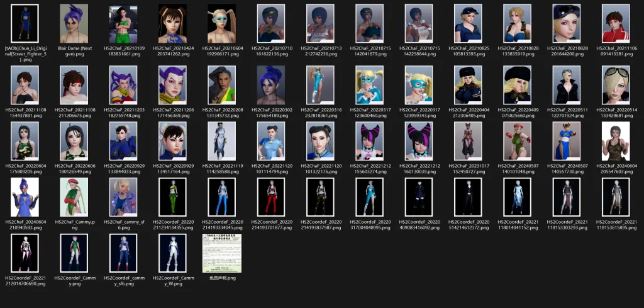Select thumbnail HS2ChaF_20210713212742236.png
The image size is (644, 308).
(320, 23)
